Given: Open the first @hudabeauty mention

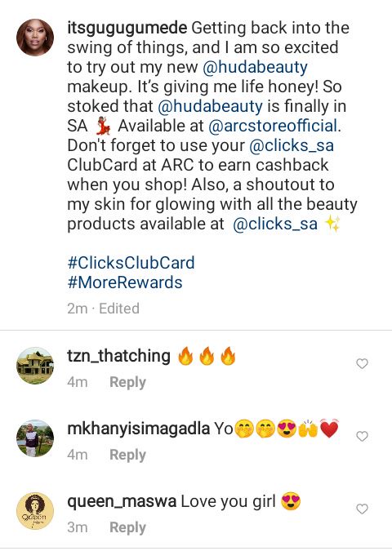Looking at the screenshot, I should point(255,67).
